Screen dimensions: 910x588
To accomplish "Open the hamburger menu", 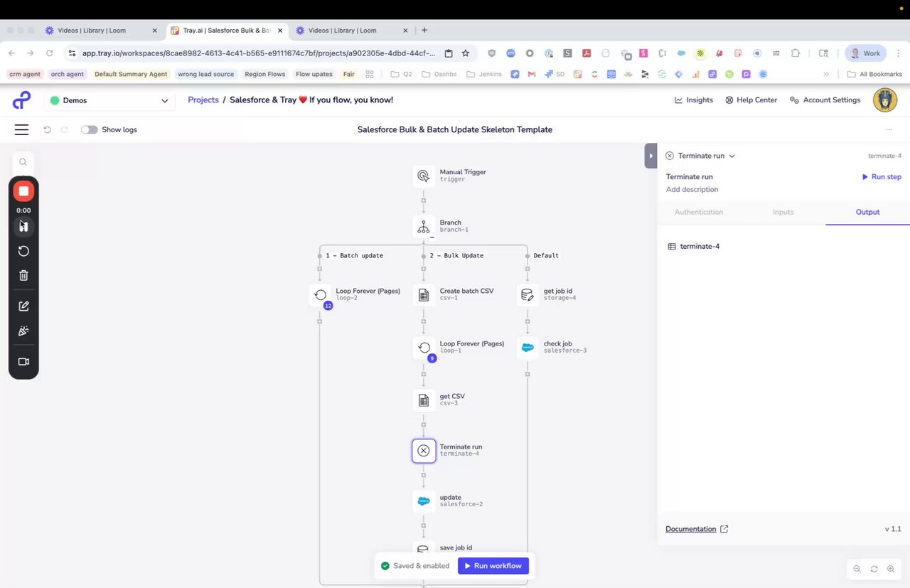I will (x=21, y=129).
